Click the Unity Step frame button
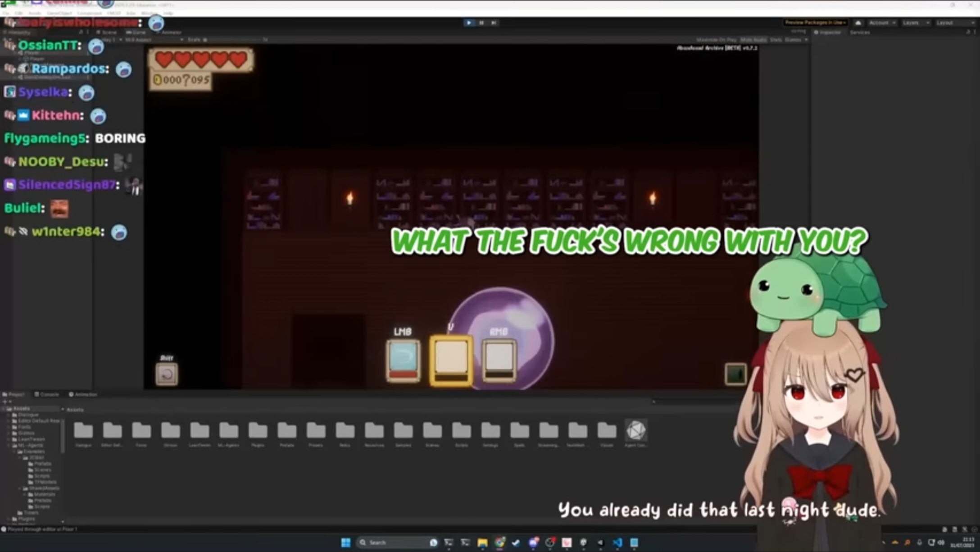This screenshot has width=980, height=552. click(x=494, y=23)
